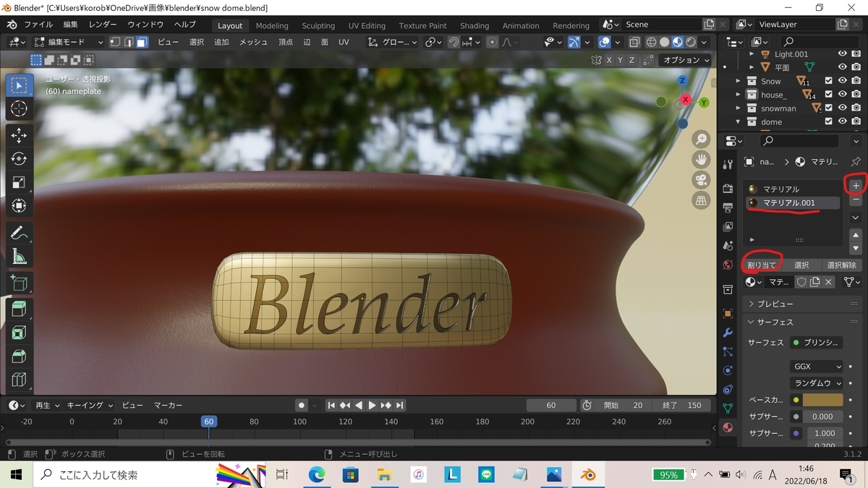
Task: Select the Inset Faces tool
Action: pos(19,333)
